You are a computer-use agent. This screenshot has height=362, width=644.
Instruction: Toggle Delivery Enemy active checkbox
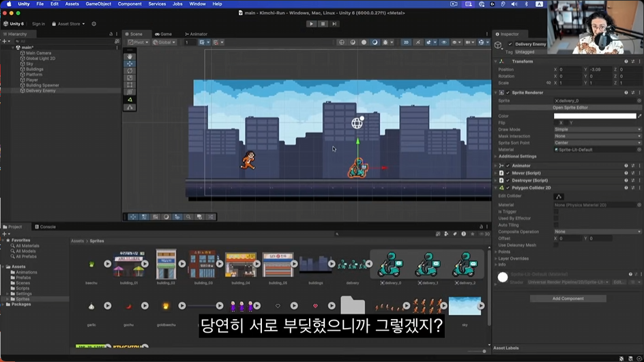pyautogui.click(x=510, y=44)
